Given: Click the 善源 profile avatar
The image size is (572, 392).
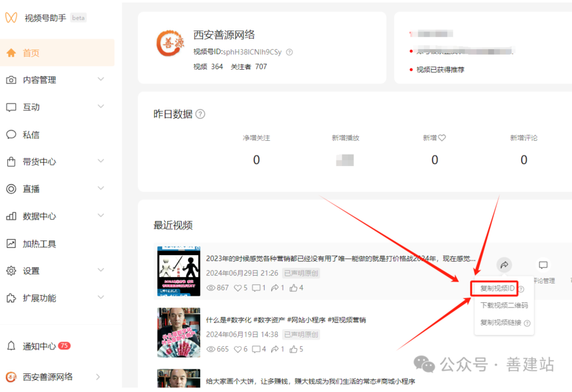Looking at the screenshot, I should coord(171,44).
